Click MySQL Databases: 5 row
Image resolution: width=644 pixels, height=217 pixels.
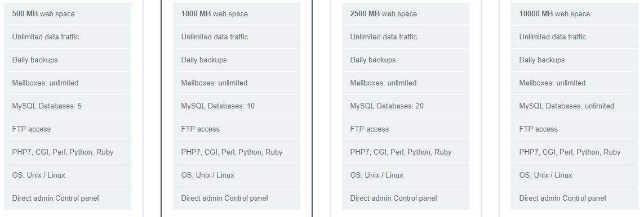pos(68,106)
